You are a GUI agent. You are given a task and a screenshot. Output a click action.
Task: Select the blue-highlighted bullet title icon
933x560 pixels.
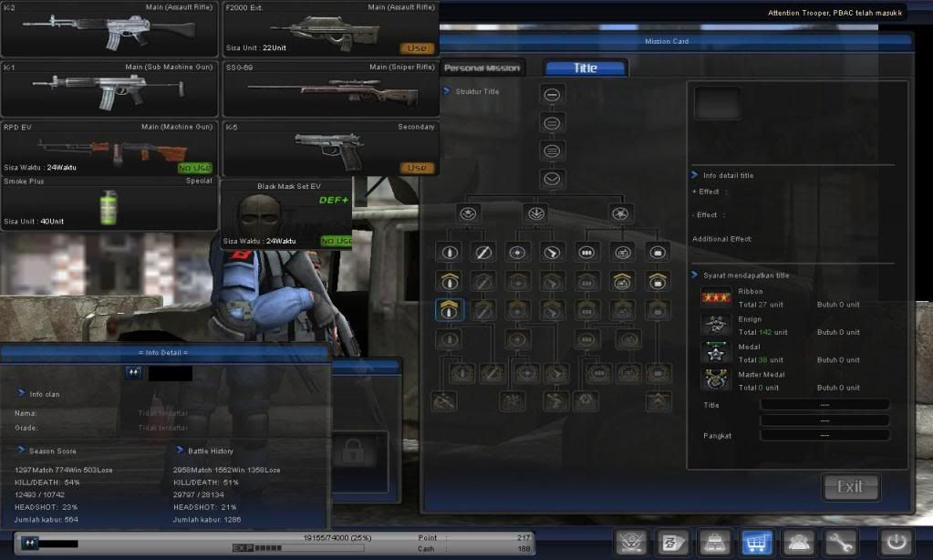[x=450, y=309]
